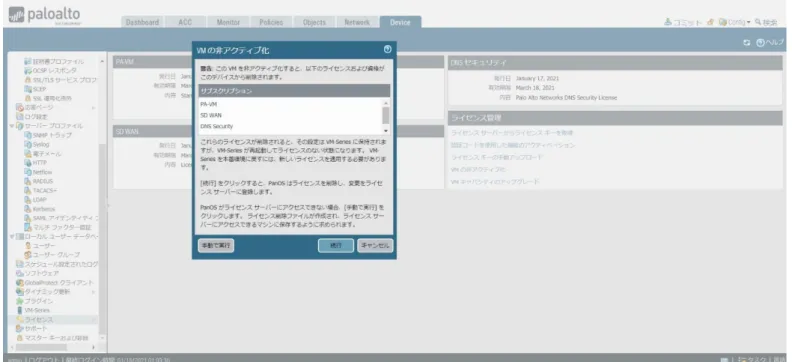This screenshot has width=792, height=362.
Task: Click the help icon in VM deactivation dialog
Action: (x=387, y=49)
